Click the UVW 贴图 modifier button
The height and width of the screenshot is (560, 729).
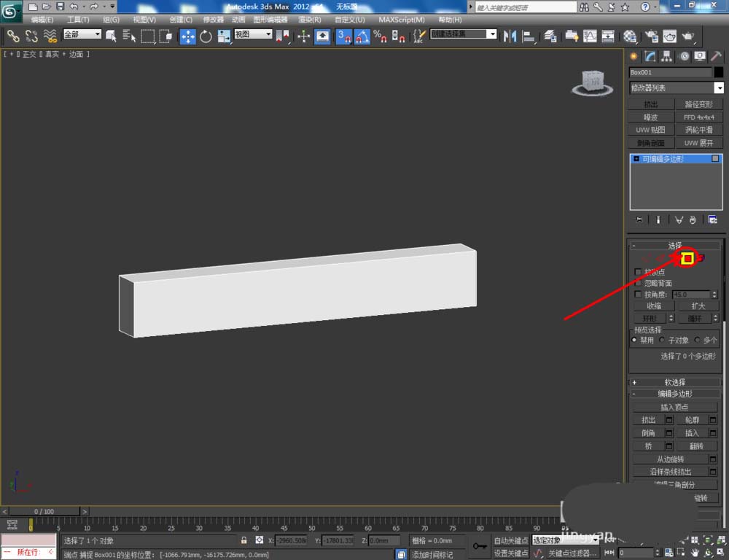[x=650, y=130]
